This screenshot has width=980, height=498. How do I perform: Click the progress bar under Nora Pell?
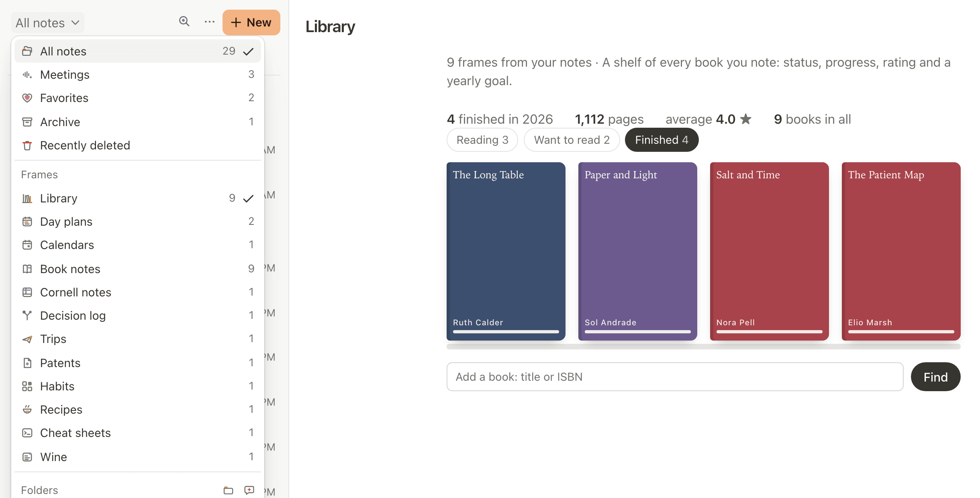click(770, 332)
